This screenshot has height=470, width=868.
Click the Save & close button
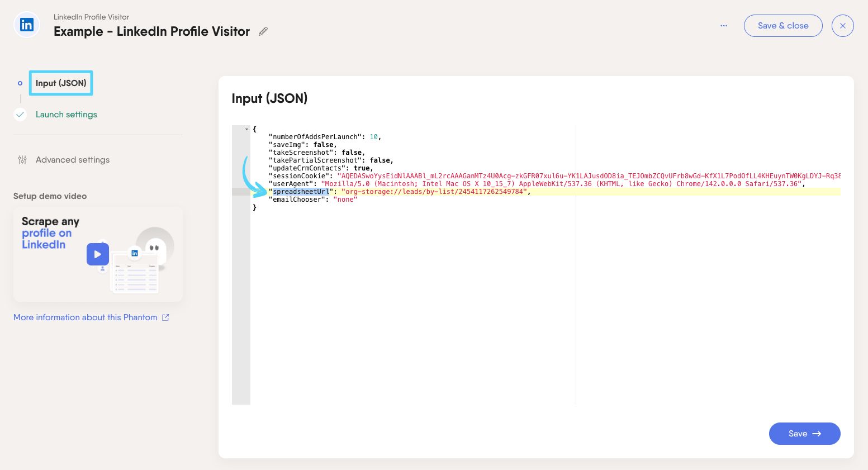(782, 25)
